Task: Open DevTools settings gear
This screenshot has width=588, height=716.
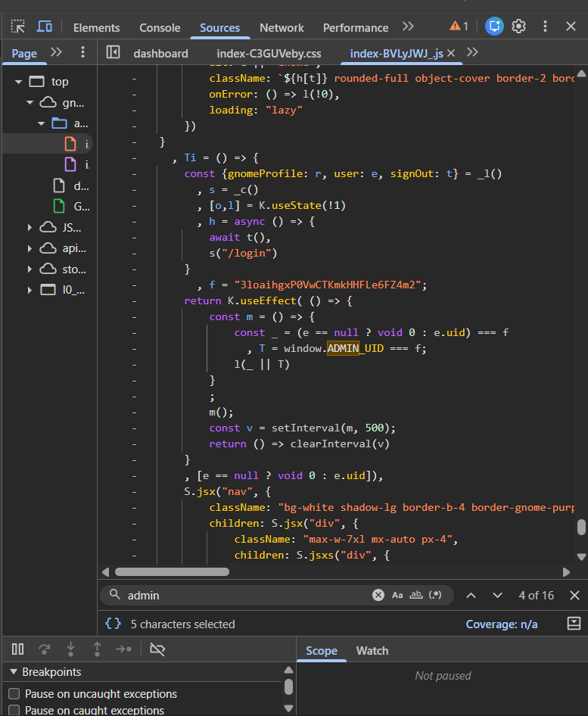Action: click(x=518, y=26)
